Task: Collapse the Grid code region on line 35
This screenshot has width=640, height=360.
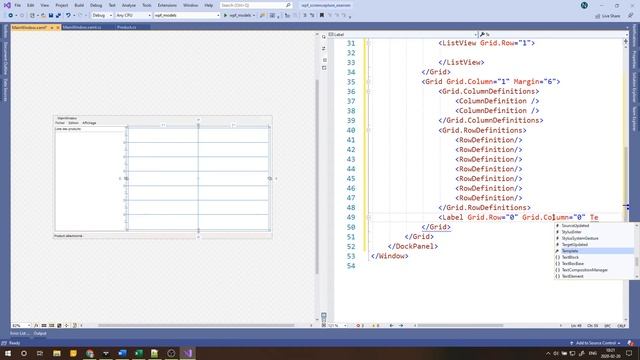Action: tap(368, 82)
